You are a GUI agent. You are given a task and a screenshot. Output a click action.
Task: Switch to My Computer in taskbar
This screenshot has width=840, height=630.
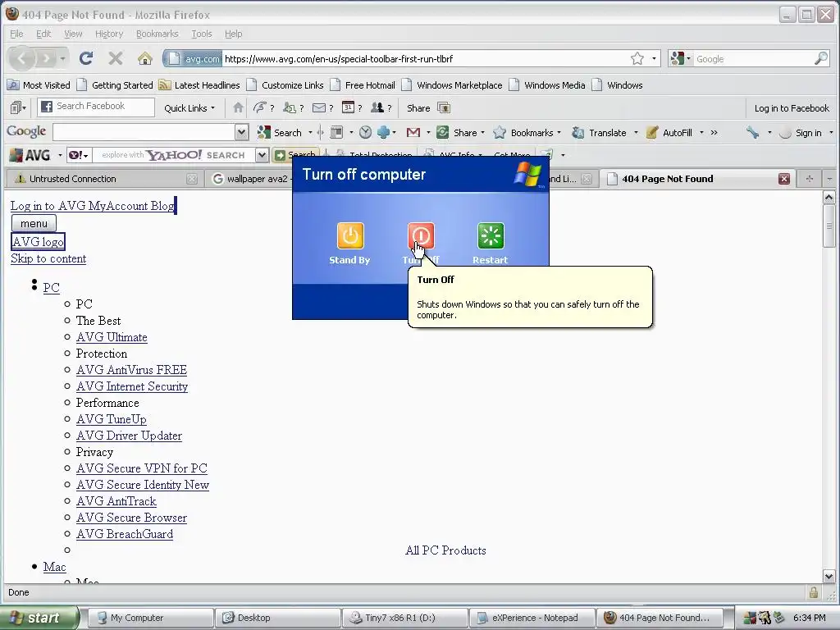pos(149,618)
